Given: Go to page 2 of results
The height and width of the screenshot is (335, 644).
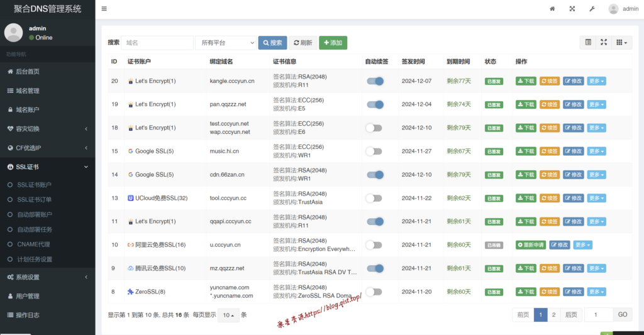Looking at the screenshot, I should (553, 315).
